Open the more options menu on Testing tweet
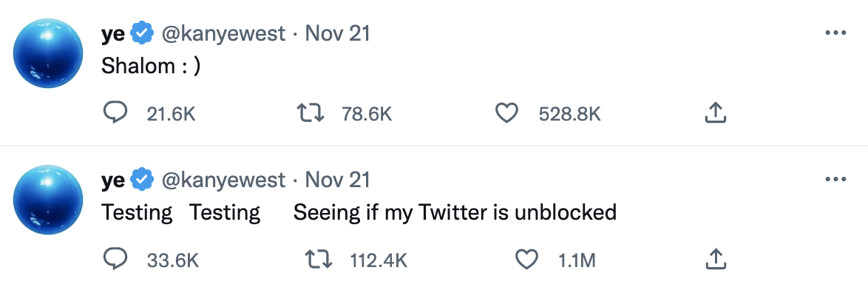Screen dimensions: 868x290 (835, 179)
